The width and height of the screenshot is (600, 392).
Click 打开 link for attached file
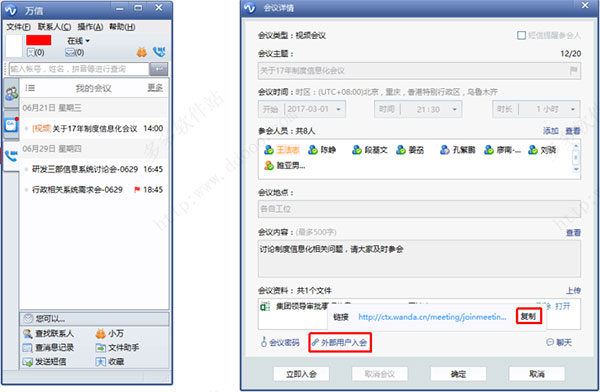pyautogui.click(x=563, y=306)
